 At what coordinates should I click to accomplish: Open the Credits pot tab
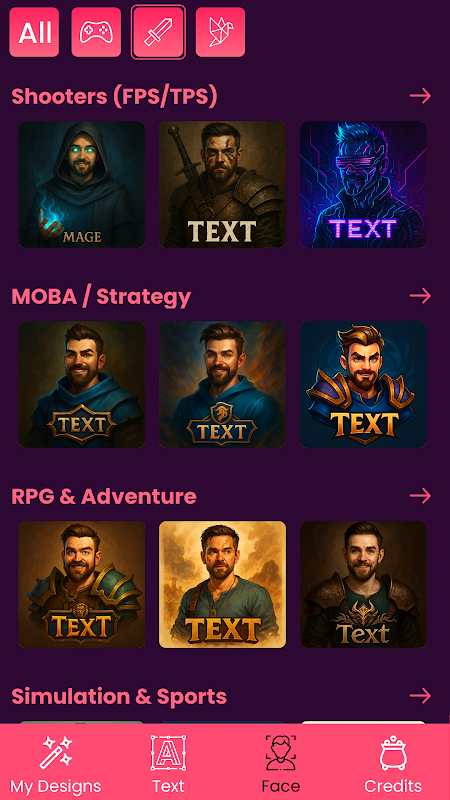pyautogui.click(x=393, y=763)
